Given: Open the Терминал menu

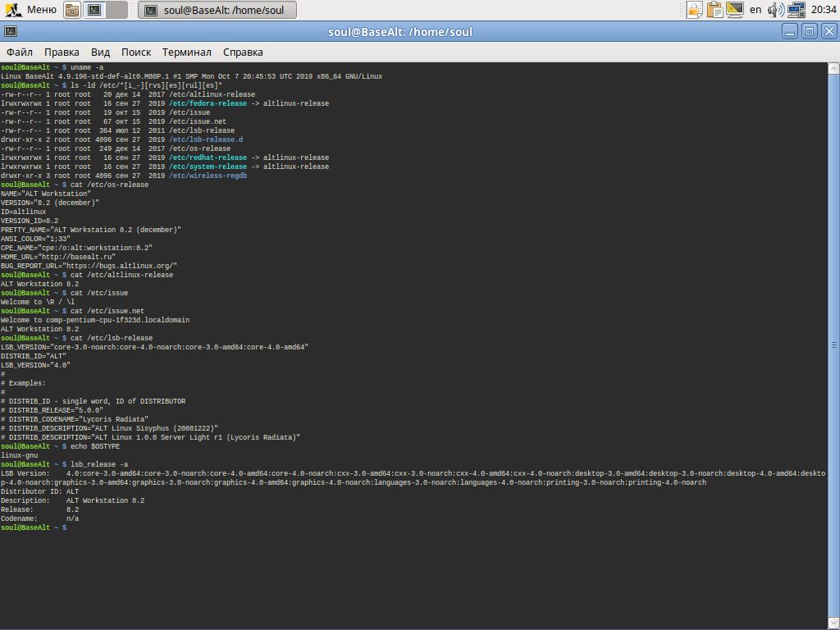Looking at the screenshot, I should 187,52.
